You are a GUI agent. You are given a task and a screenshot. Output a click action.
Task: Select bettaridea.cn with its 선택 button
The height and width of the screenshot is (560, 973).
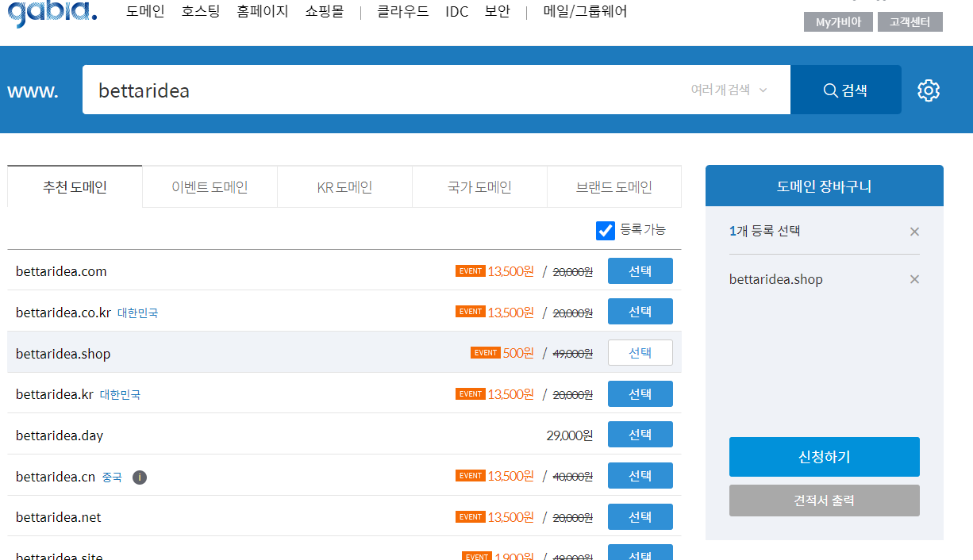(x=640, y=476)
